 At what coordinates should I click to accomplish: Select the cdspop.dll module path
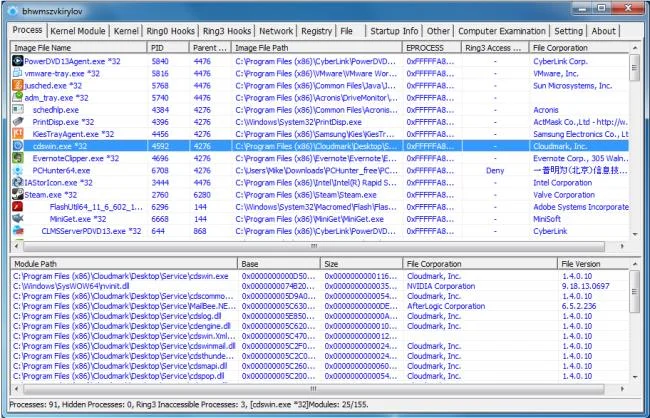tap(119, 376)
